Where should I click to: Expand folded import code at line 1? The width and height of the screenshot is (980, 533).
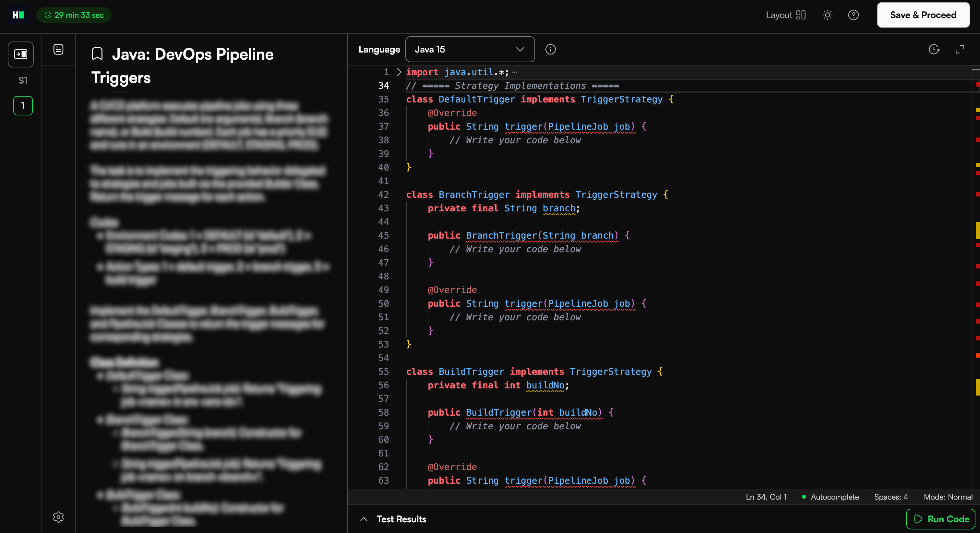[x=399, y=72]
